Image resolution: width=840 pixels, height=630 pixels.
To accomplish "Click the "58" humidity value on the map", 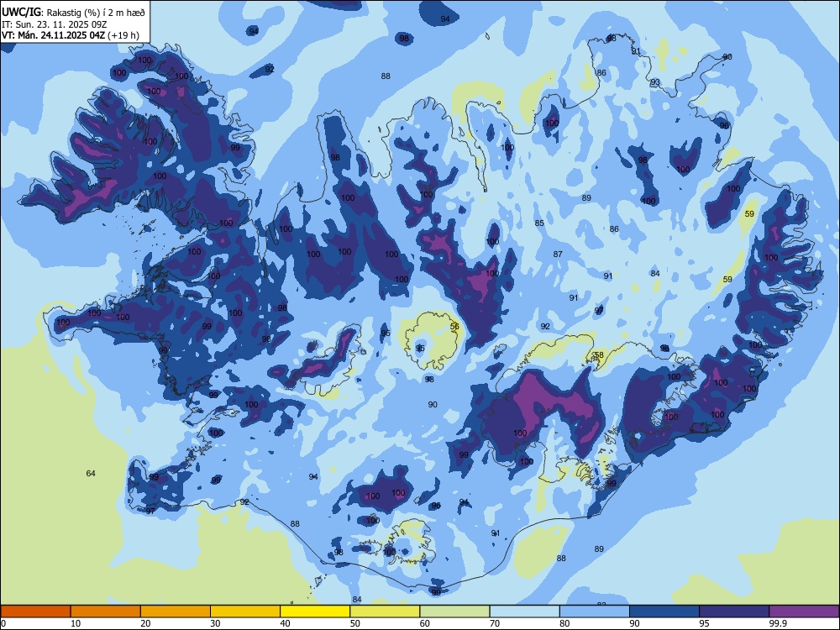I will (x=599, y=354).
